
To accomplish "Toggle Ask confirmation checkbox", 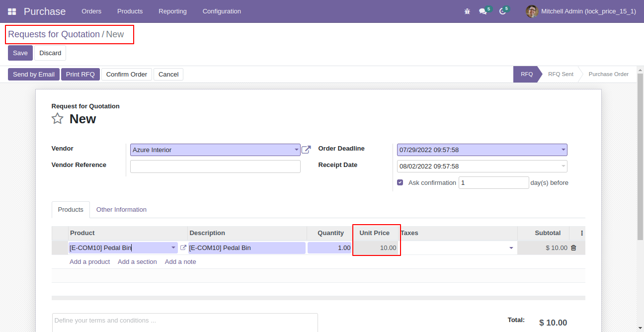I will [400, 182].
